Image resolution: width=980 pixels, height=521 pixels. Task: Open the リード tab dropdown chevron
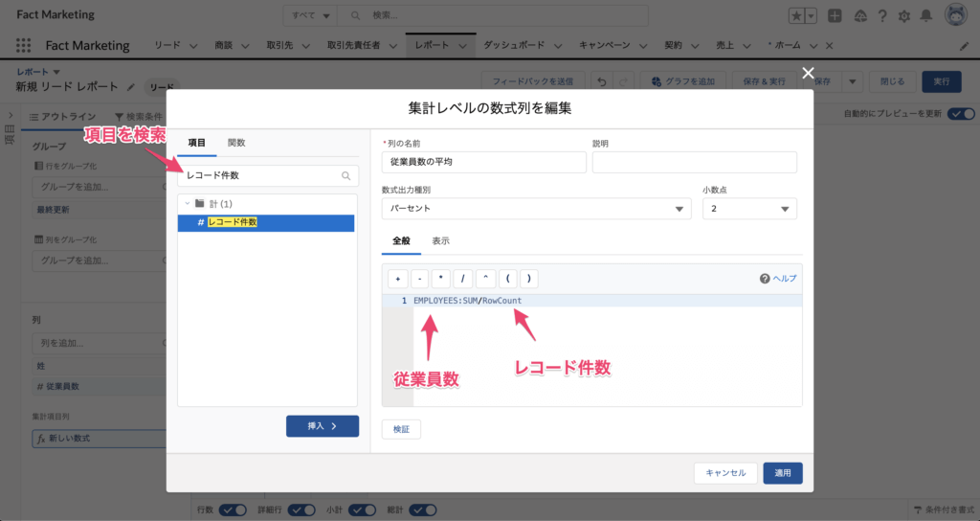[x=193, y=46]
